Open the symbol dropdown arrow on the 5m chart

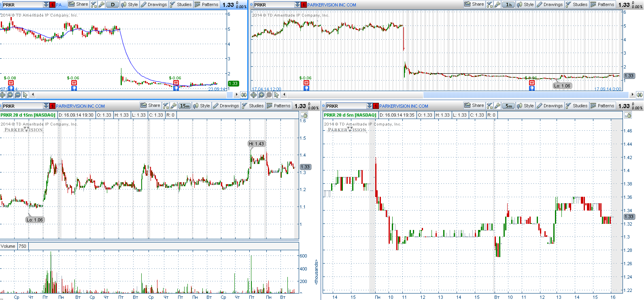[369, 106]
